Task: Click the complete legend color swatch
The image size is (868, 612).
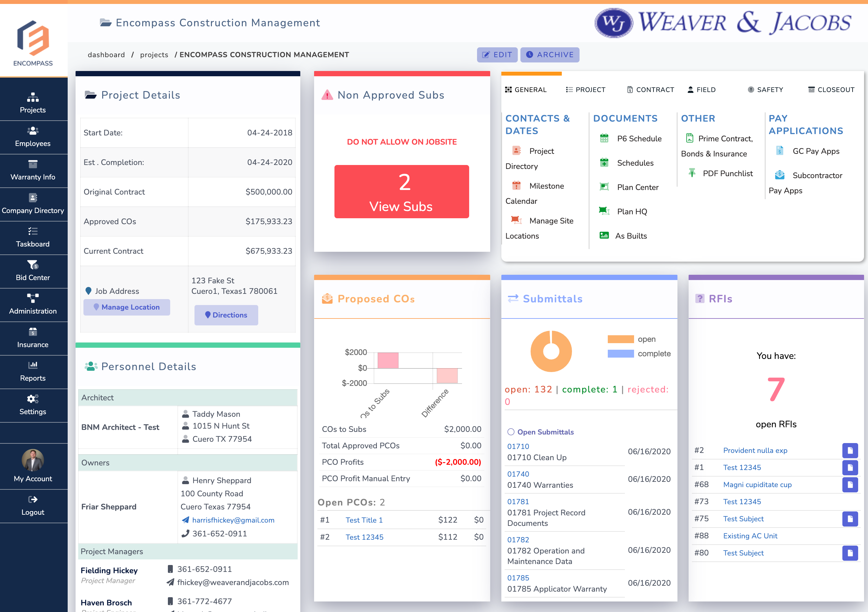Action: (620, 354)
